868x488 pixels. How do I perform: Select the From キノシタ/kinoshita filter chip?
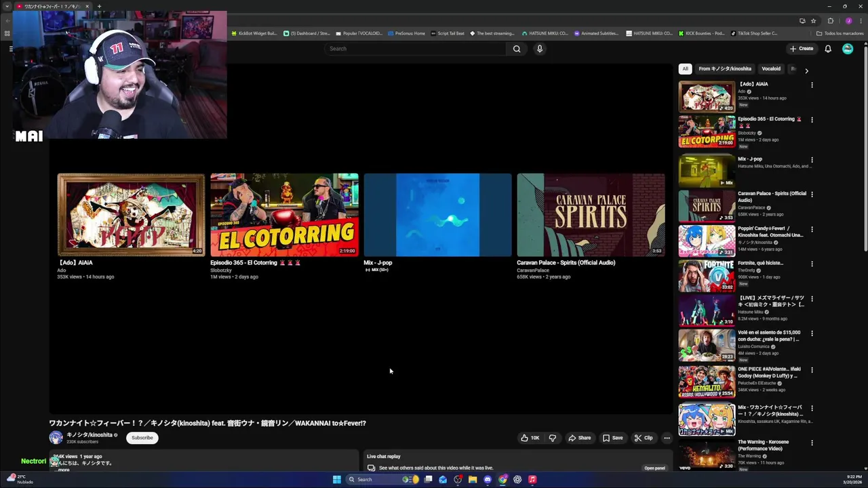(x=725, y=68)
